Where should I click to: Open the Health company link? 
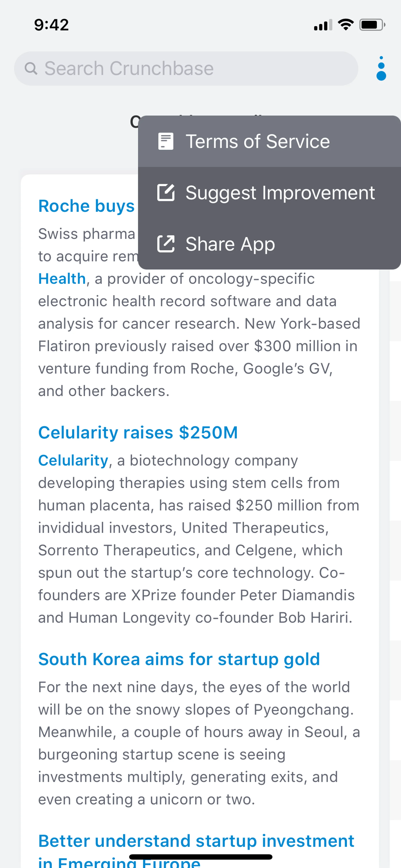62,279
